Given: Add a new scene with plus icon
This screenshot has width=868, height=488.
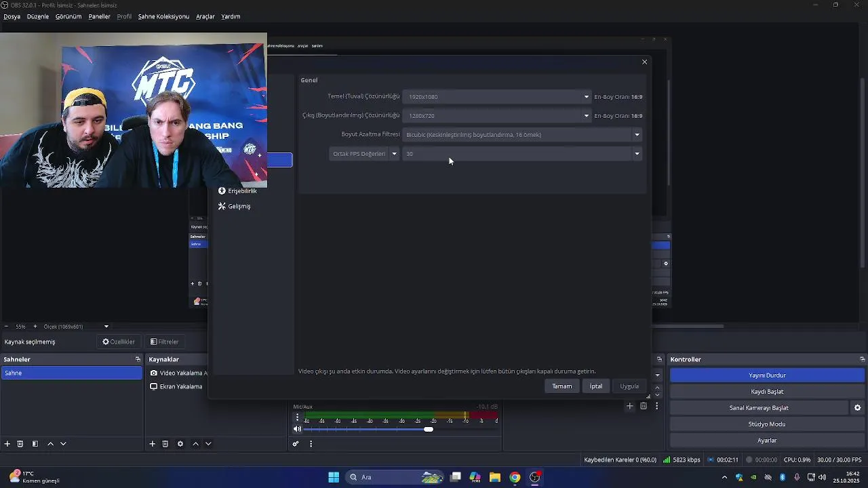Looking at the screenshot, I should click(7, 444).
